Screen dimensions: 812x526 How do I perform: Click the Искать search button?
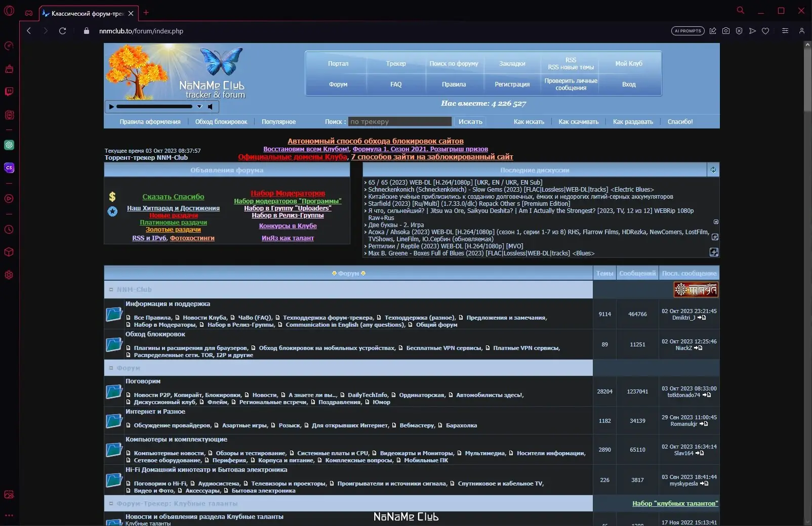(470, 121)
